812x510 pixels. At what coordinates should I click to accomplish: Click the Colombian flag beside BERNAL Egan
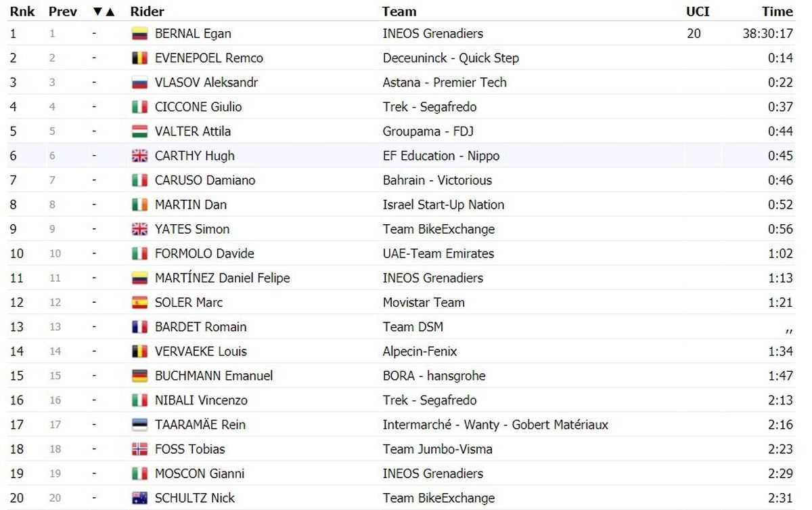click(x=139, y=34)
